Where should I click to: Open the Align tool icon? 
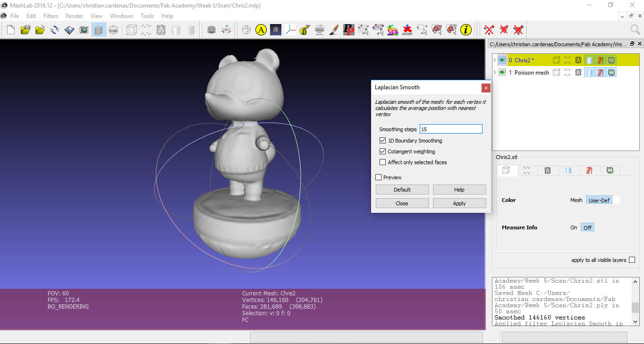320,30
